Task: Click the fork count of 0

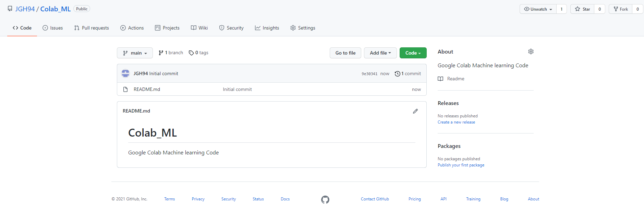Action: pos(637,9)
